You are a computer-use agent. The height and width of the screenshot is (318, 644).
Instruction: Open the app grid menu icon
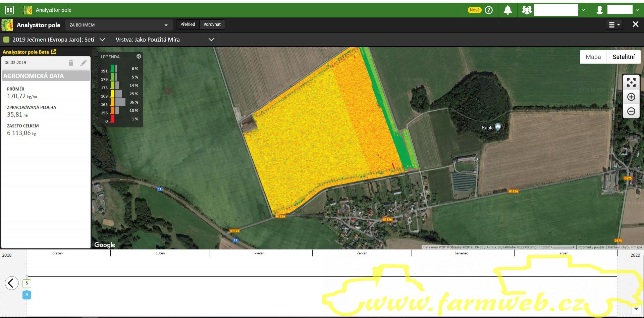click(x=9, y=10)
